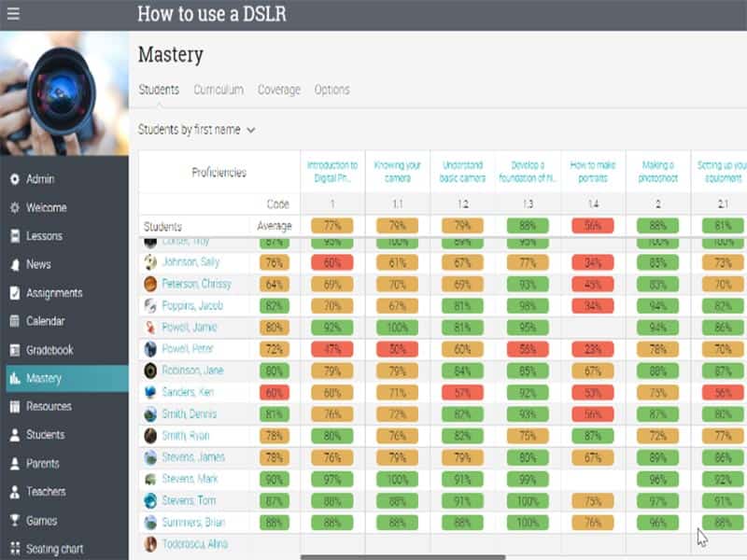The image size is (747, 560).
Task: Switch to the Coverage tab
Action: (x=278, y=90)
